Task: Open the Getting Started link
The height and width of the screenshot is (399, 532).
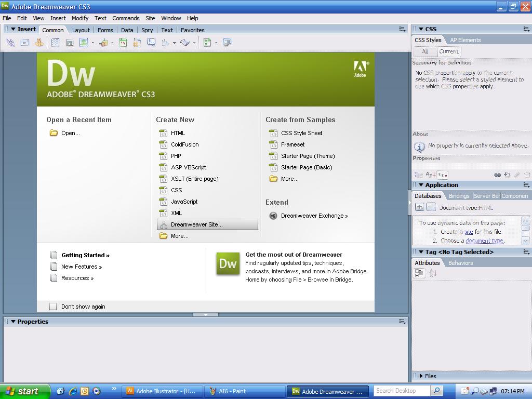Action: coord(86,255)
